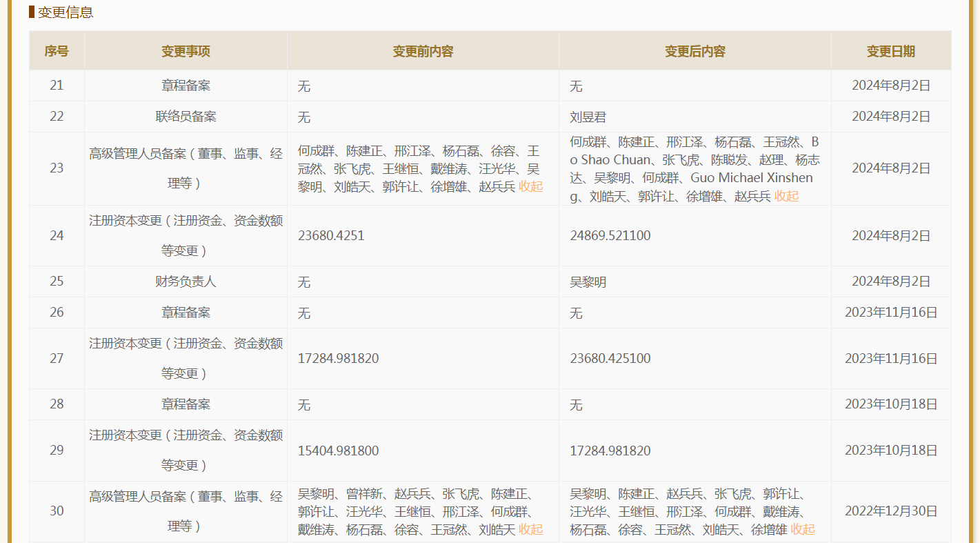Click the 变更日期 column header
The image size is (980, 543).
click(x=890, y=51)
